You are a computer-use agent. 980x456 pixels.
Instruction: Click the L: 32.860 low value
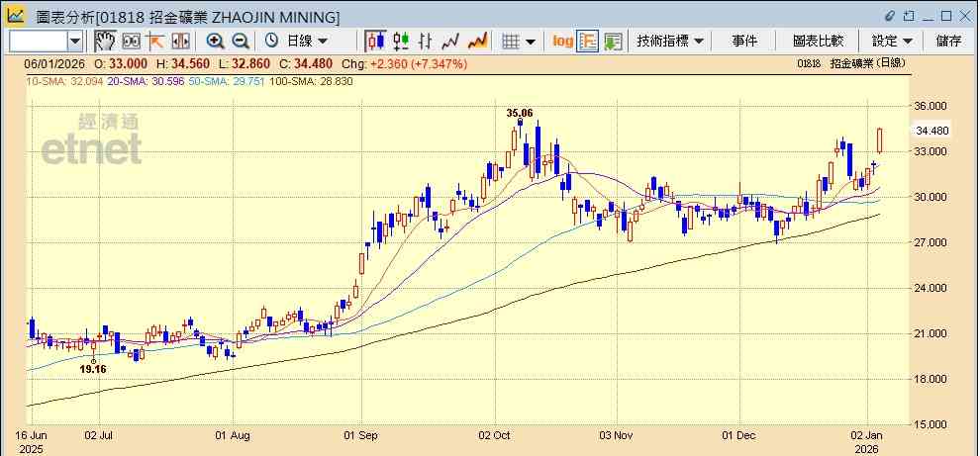click(246, 63)
